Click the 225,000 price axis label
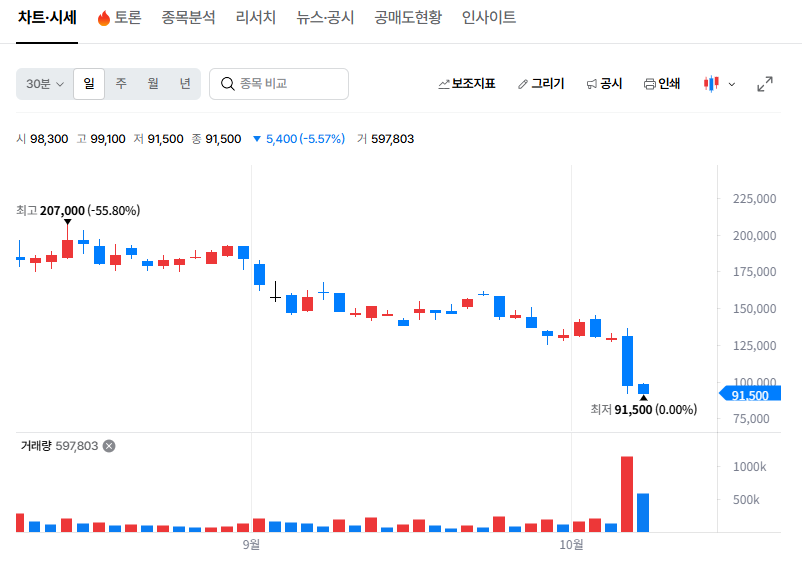The width and height of the screenshot is (802, 562). (x=754, y=199)
